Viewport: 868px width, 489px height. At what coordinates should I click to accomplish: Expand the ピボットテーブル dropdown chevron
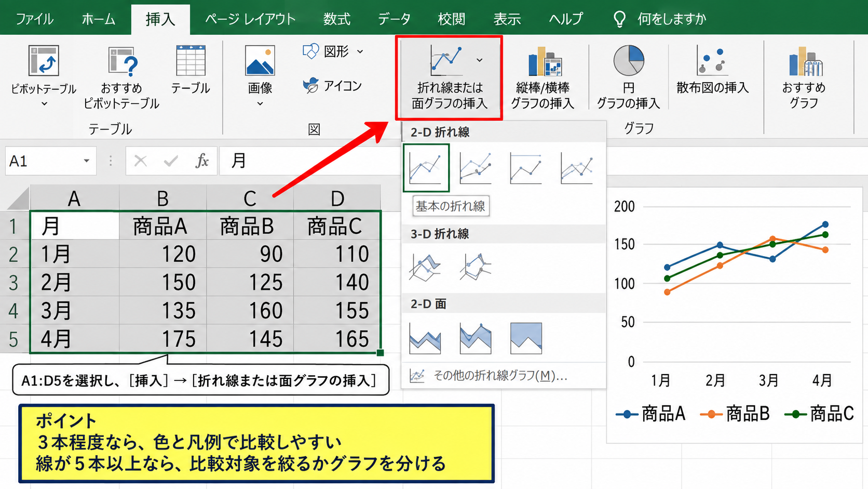(44, 104)
